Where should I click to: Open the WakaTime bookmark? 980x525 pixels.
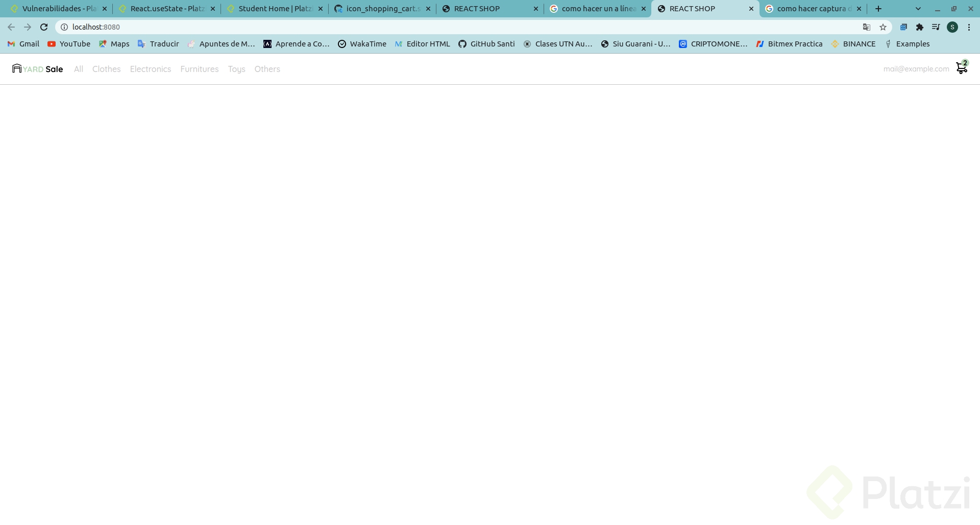tap(362, 44)
